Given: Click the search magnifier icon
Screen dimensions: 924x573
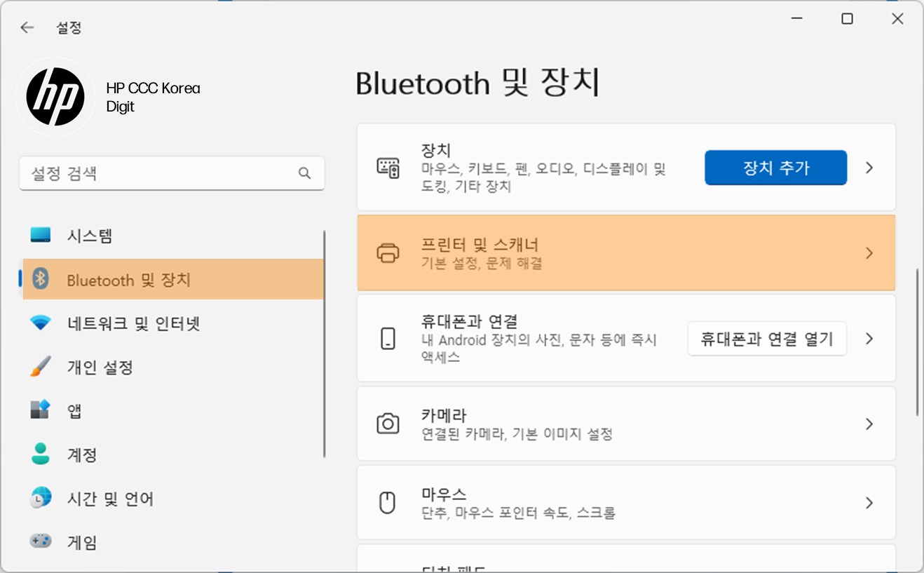Looking at the screenshot, I should [x=304, y=173].
